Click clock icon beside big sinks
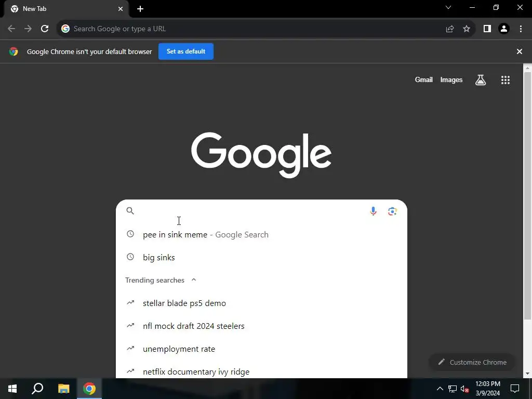The width and height of the screenshot is (532, 399). click(x=130, y=257)
